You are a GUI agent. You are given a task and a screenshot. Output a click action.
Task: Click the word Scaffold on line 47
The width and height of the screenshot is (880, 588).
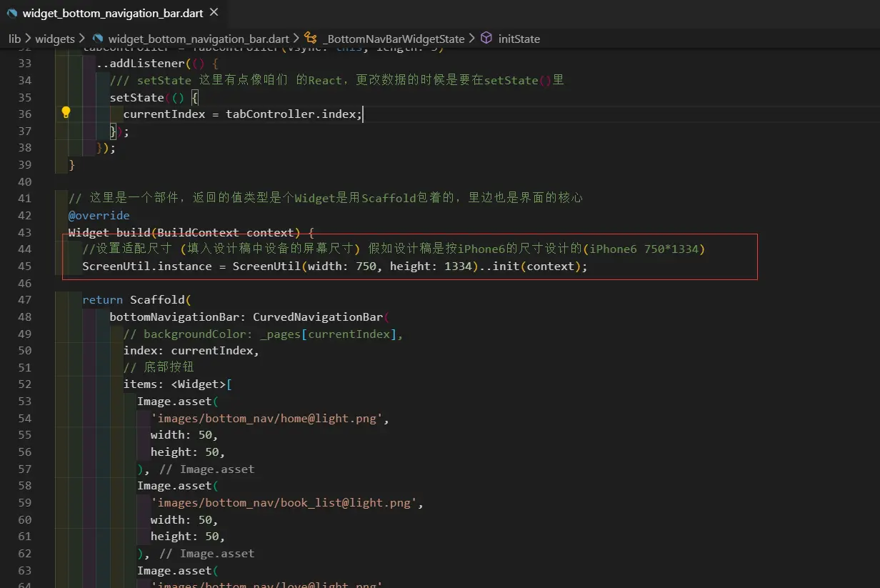(158, 299)
